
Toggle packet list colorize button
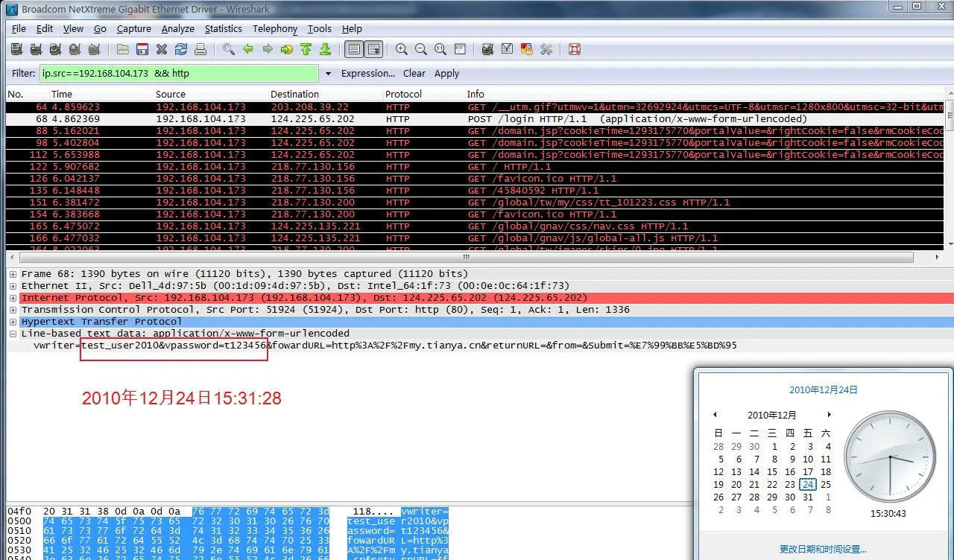pyautogui.click(x=354, y=49)
